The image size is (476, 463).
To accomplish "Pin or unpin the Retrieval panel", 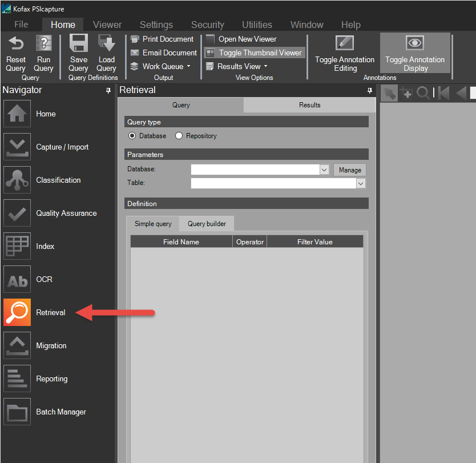I will (x=370, y=90).
